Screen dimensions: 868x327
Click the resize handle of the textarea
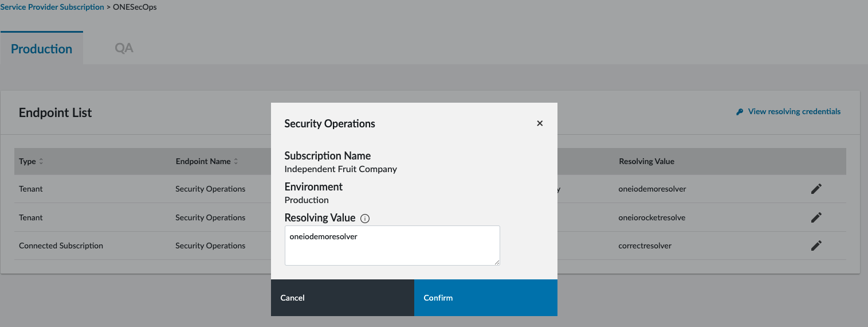point(497,262)
